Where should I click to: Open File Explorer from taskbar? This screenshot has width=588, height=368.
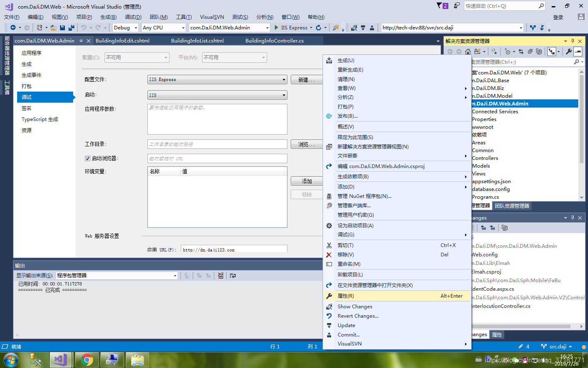pos(137,360)
